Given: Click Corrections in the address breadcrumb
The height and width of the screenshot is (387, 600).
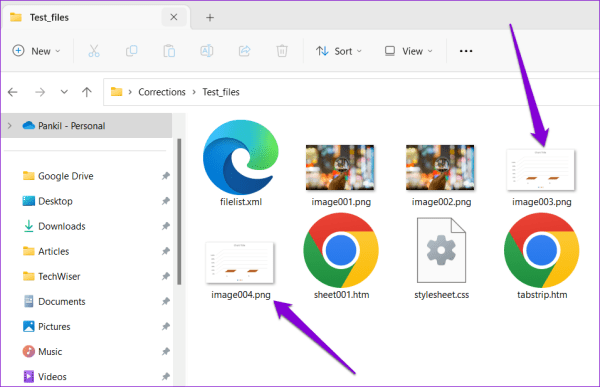Looking at the screenshot, I should tap(162, 92).
